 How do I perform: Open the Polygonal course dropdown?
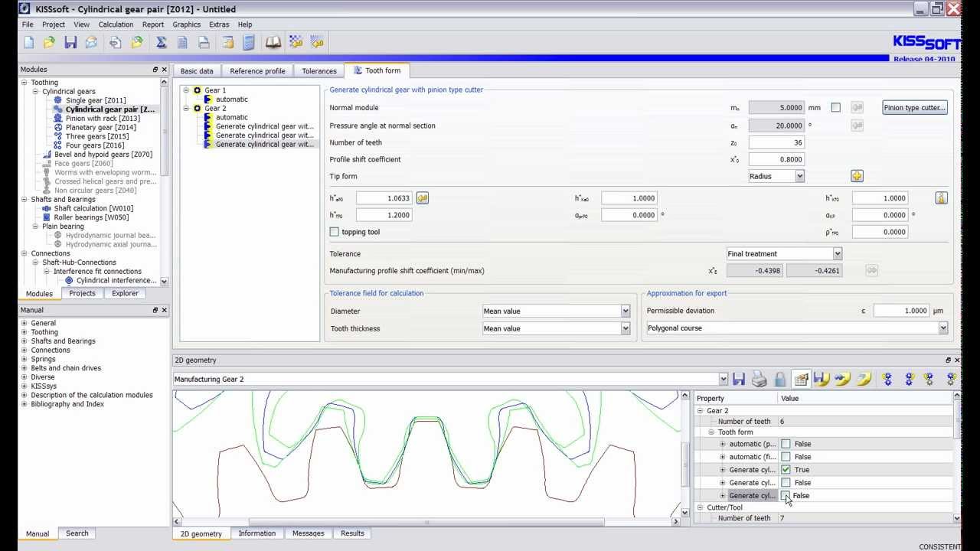[x=942, y=328]
